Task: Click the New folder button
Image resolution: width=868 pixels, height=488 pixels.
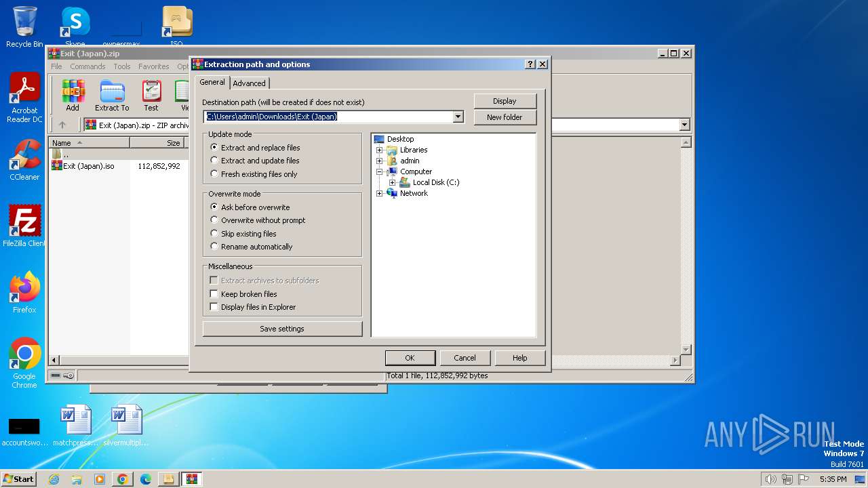Action: click(505, 117)
